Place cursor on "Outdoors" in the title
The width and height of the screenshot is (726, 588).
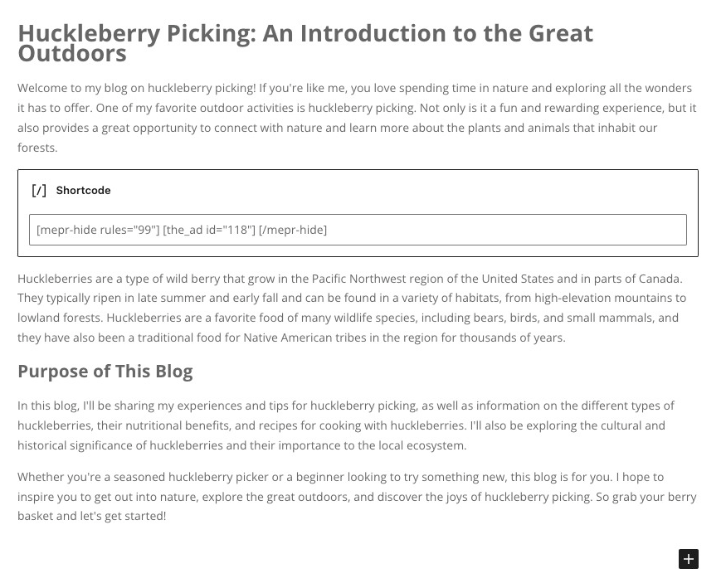click(x=72, y=54)
